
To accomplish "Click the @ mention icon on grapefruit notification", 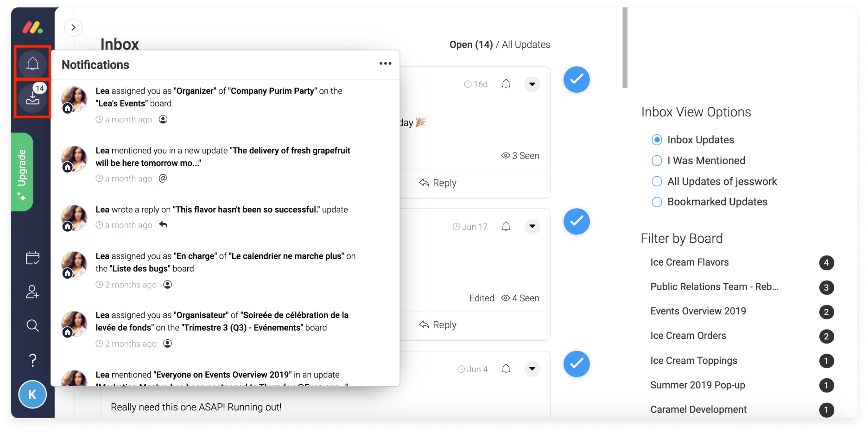I will coord(163,178).
